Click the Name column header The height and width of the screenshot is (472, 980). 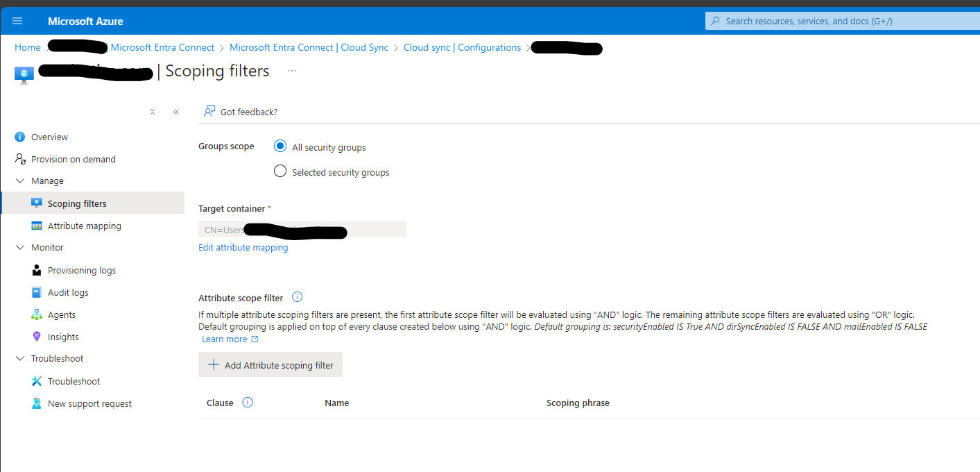[336, 403]
